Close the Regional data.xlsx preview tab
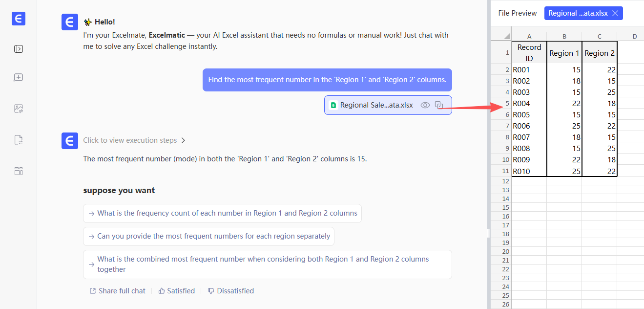644x309 pixels. tap(615, 13)
